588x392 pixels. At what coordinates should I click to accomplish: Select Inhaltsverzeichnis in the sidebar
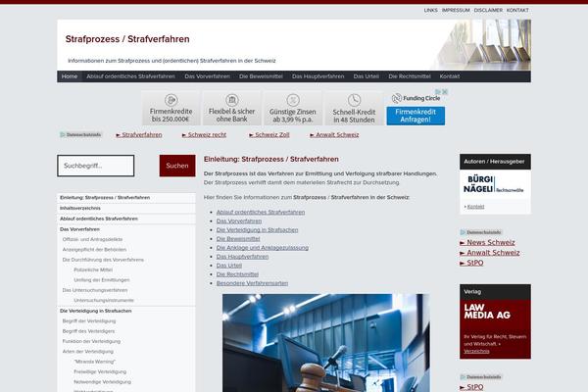(126, 208)
